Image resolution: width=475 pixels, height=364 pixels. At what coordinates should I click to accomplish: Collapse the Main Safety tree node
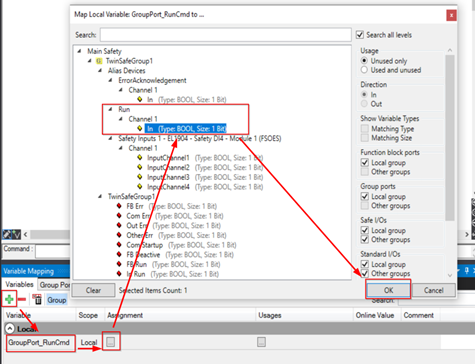click(79, 51)
